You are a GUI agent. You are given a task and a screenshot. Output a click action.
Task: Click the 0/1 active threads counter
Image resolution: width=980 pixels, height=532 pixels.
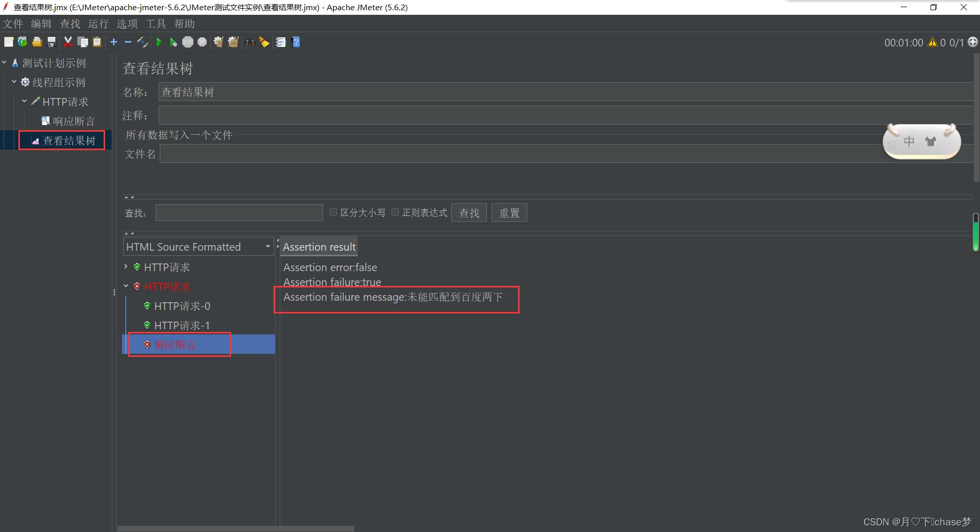click(x=957, y=43)
